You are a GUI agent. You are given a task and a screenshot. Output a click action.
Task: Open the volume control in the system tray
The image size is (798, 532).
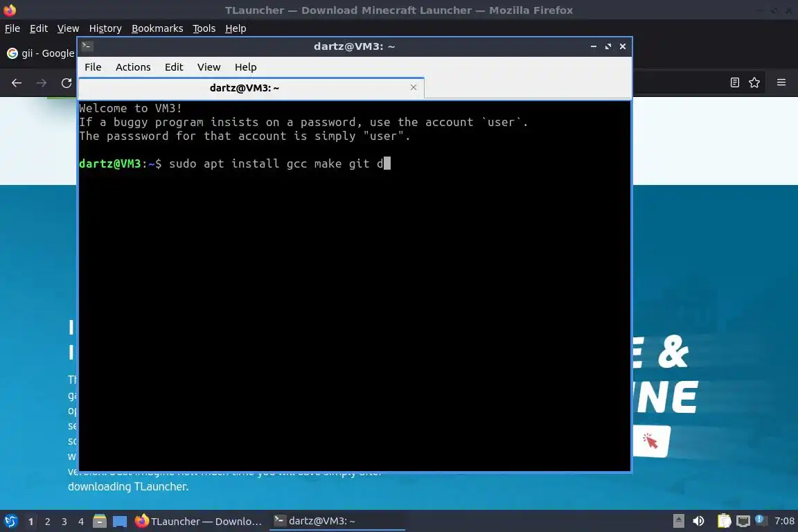(699, 521)
